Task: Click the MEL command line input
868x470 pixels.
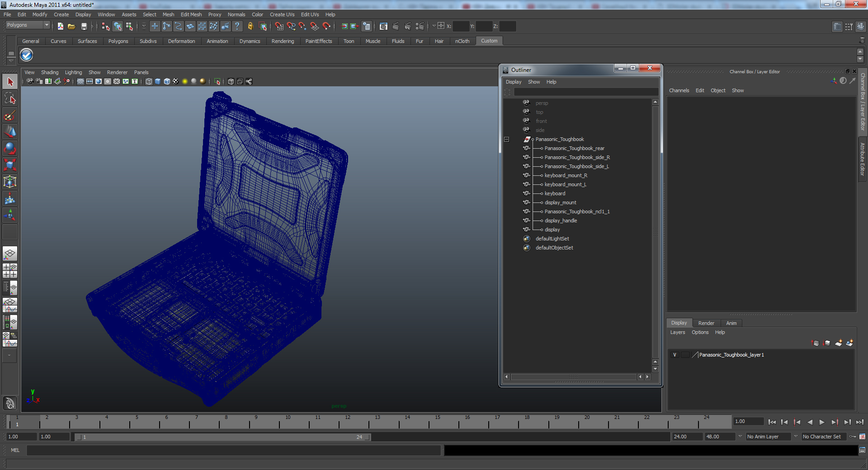Action: [x=234, y=450]
